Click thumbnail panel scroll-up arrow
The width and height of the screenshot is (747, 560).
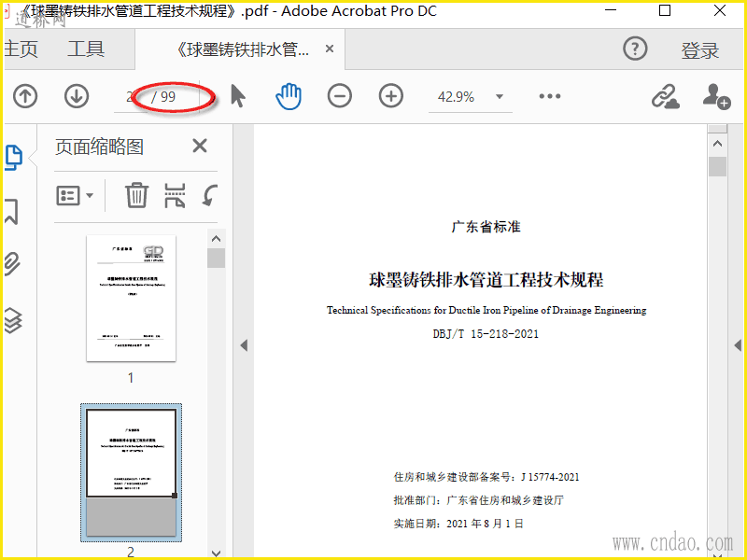(217, 239)
